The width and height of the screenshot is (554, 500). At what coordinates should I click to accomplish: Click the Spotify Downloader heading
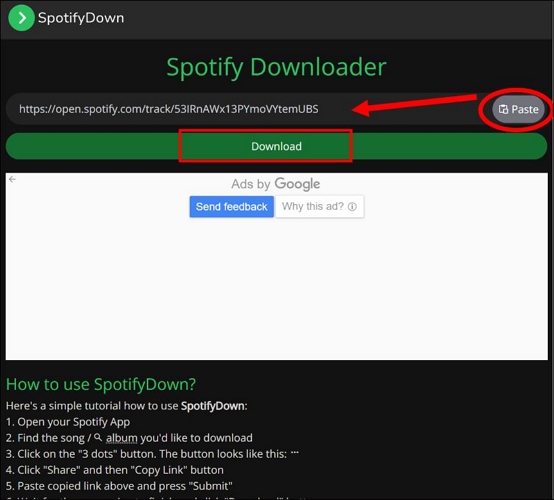pyautogui.click(x=276, y=67)
